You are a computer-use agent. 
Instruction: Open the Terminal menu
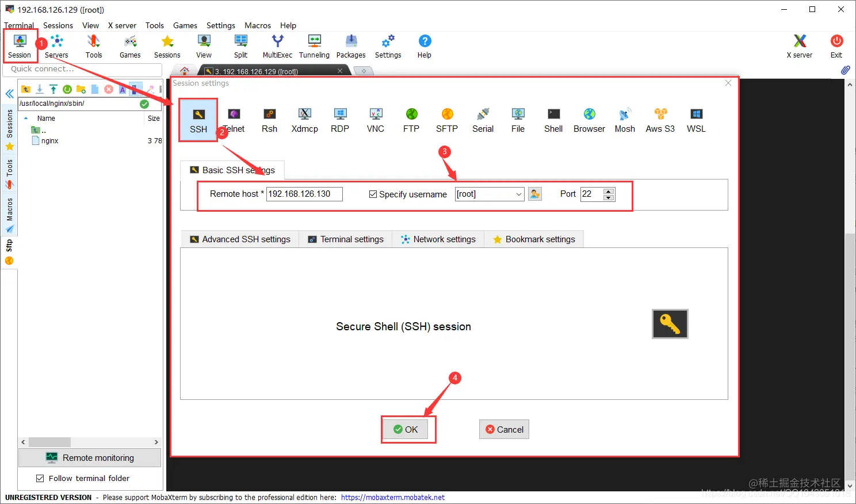tap(19, 25)
